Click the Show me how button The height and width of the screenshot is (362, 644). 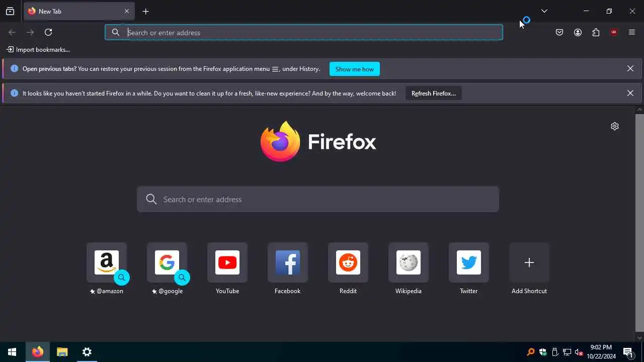coord(355,69)
